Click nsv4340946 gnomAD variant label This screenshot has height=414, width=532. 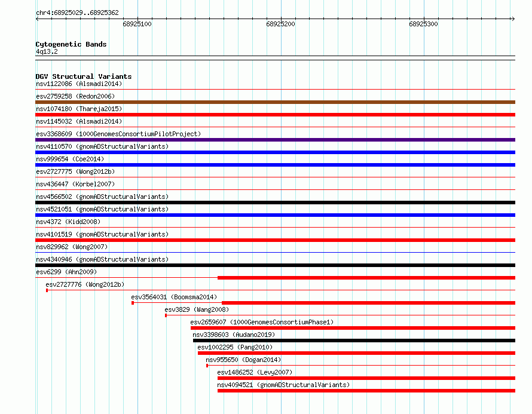(x=102, y=259)
